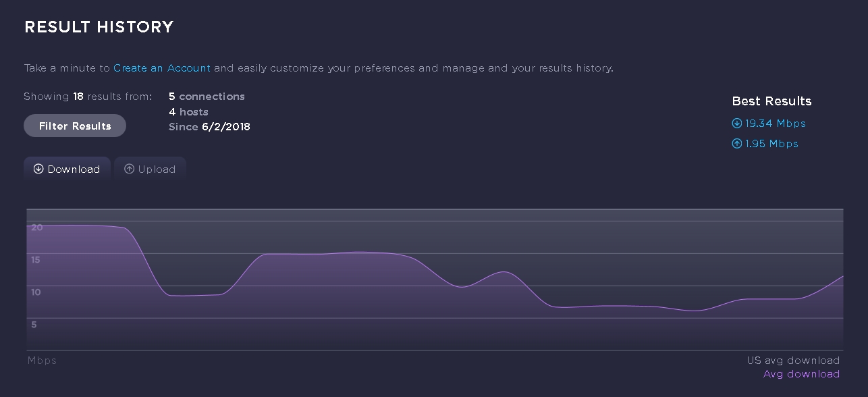Screen dimensions: 868x397
Task: Switch to the Upload tab
Action: pyautogui.click(x=150, y=169)
